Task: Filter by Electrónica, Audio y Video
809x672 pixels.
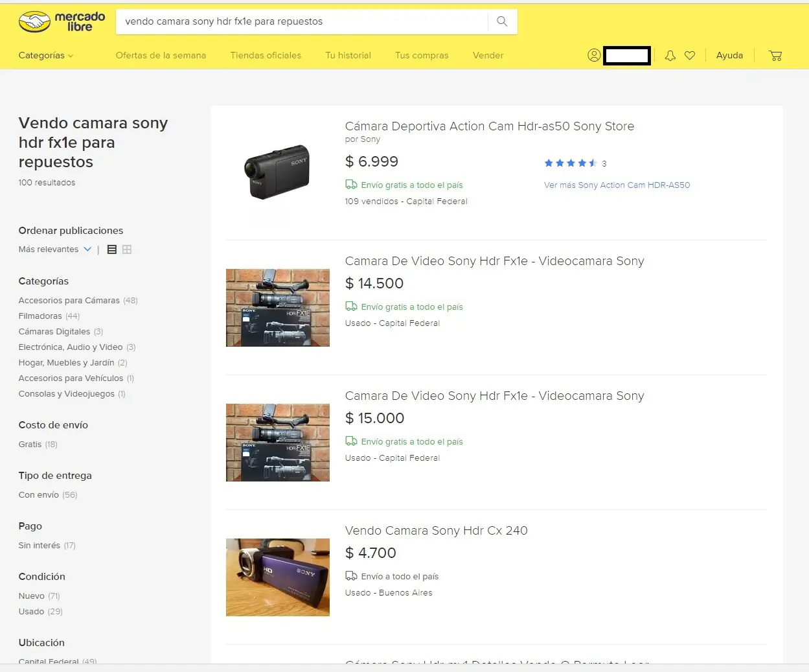Action: point(77,347)
